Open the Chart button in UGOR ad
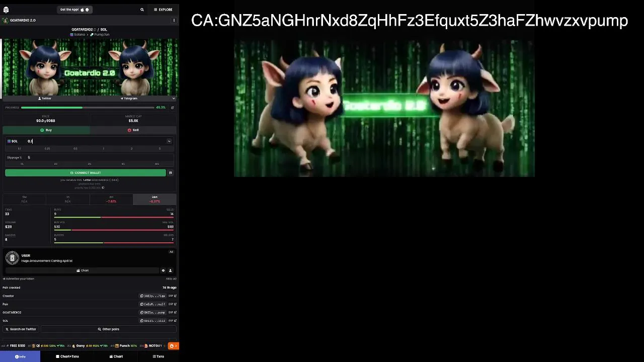 [x=82, y=270]
